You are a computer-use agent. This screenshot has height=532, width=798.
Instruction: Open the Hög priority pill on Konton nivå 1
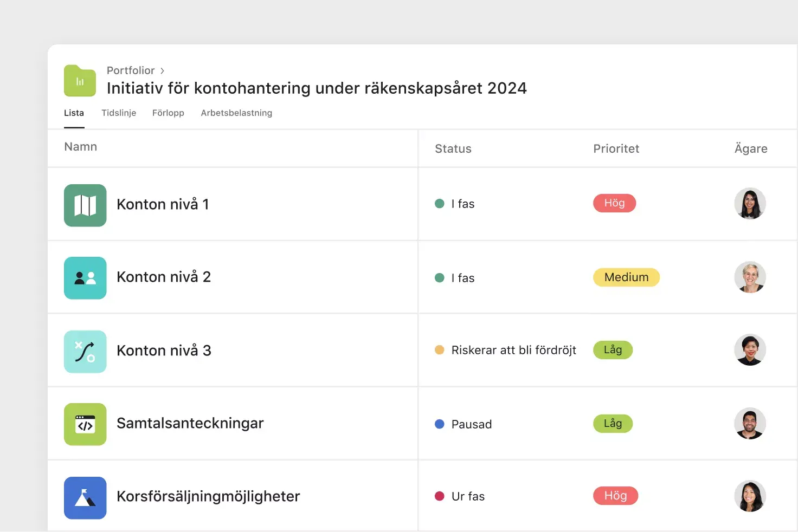tap(614, 203)
